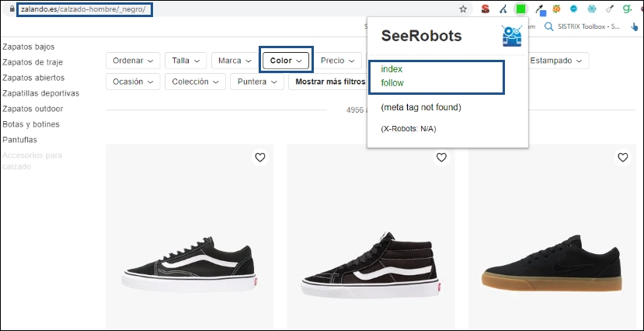The image size is (644, 331).
Task: Open Accesorios para calzado category
Action: 32,161
